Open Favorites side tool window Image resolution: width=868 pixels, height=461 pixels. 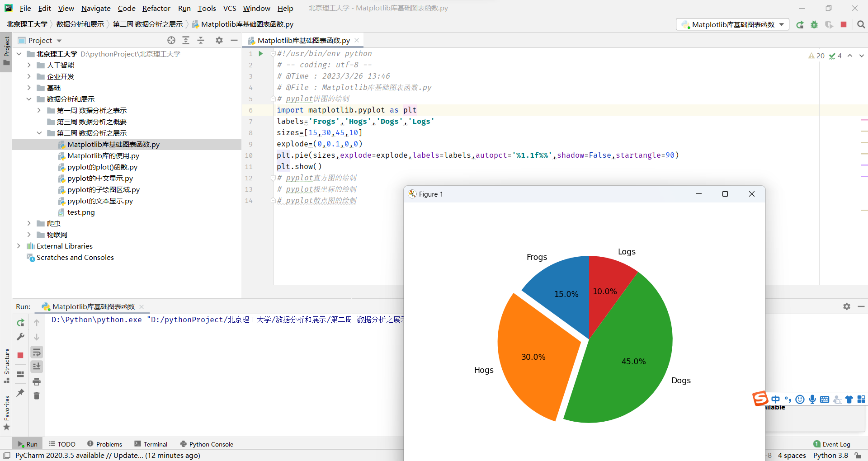click(x=6, y=413)
